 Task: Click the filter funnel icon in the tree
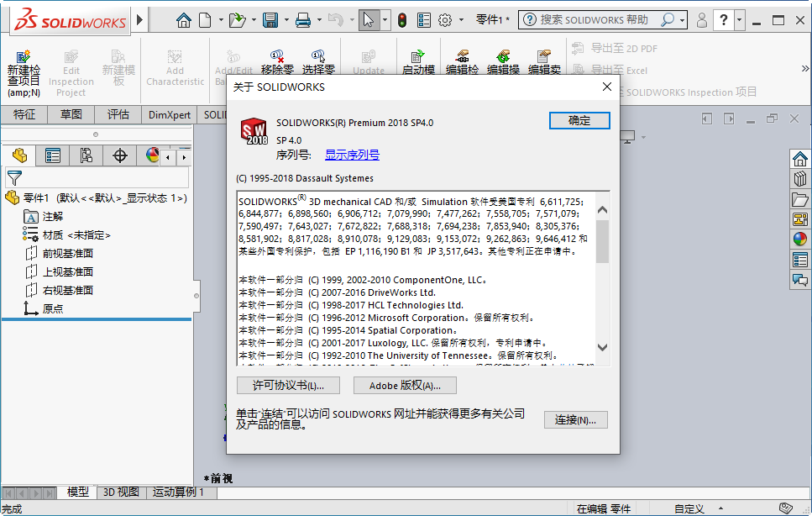point(14,177)
